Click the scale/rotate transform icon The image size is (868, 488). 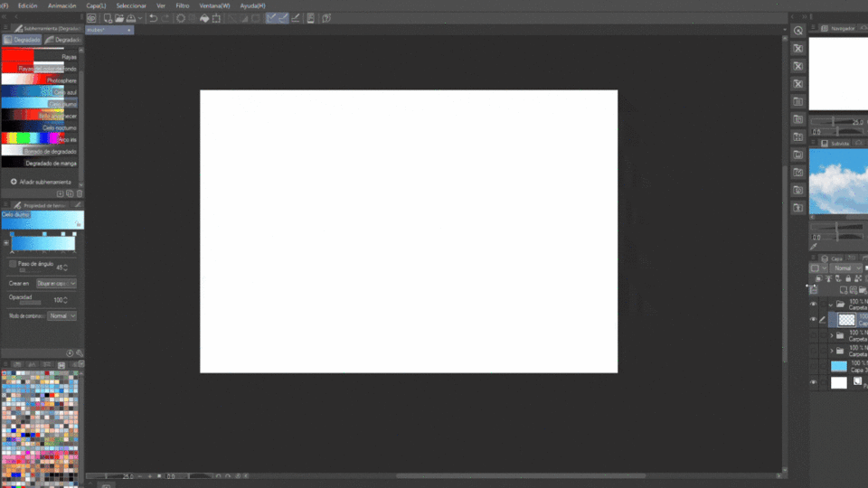[x=216, y=18]
